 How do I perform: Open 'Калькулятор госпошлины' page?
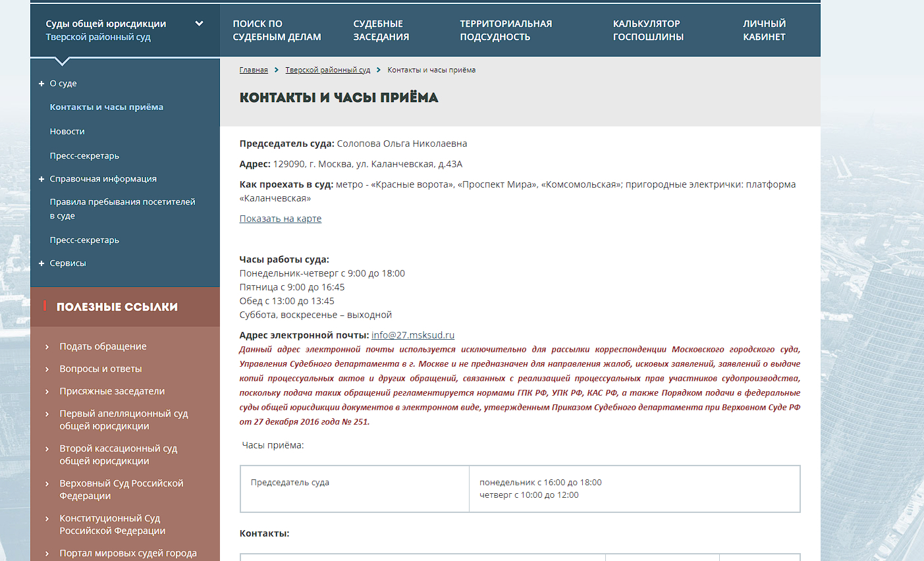(x=647, y=30)
